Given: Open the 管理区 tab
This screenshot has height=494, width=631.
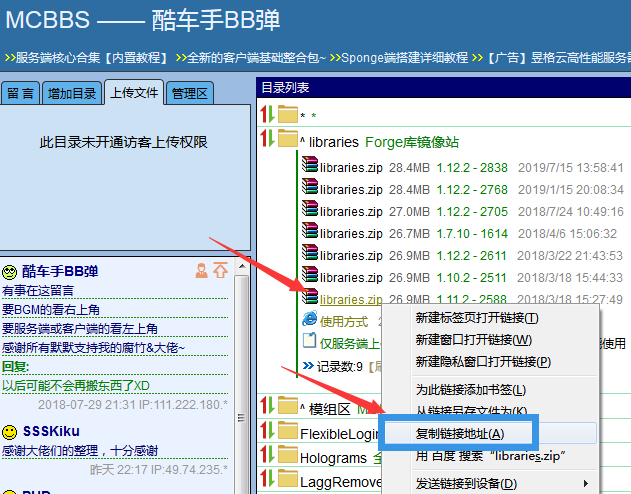Looking at the screenshot, I should pos(189,93).
